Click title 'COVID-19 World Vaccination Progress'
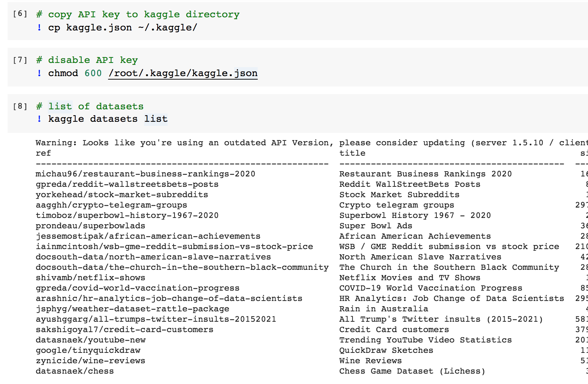 pos(431,288)
